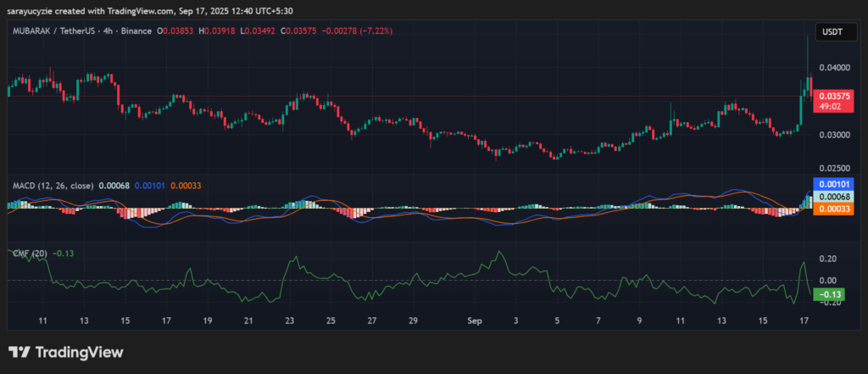Viewport: 868px width, 374px height.
Task: Click the date label 27 on time axis
Action: [x=372, y=321]
